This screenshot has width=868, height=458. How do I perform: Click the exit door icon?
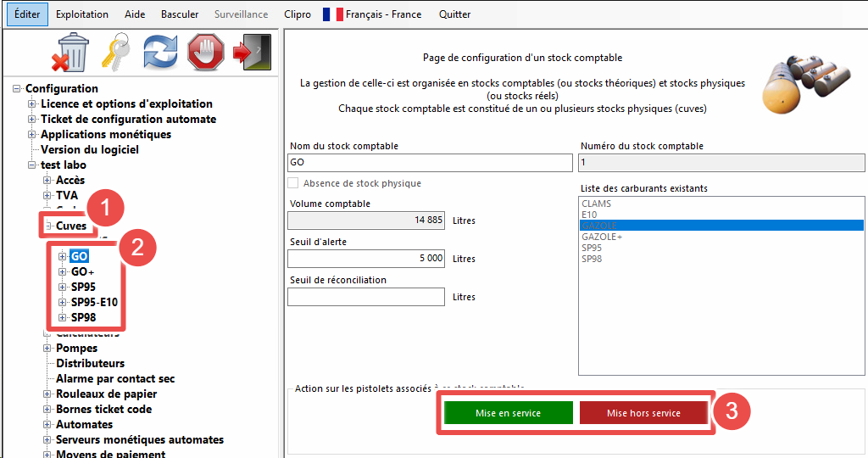click(252, 53)
